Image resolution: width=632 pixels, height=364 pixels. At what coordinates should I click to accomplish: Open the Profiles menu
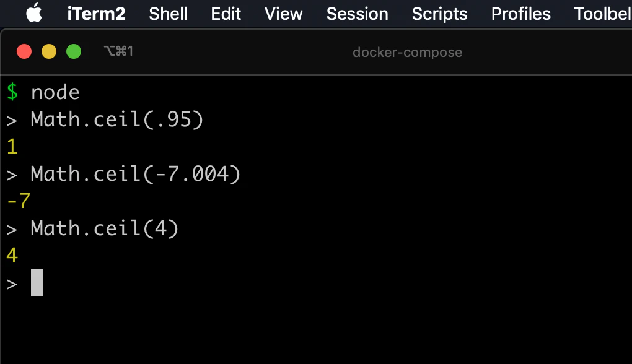tap(520, 14)
